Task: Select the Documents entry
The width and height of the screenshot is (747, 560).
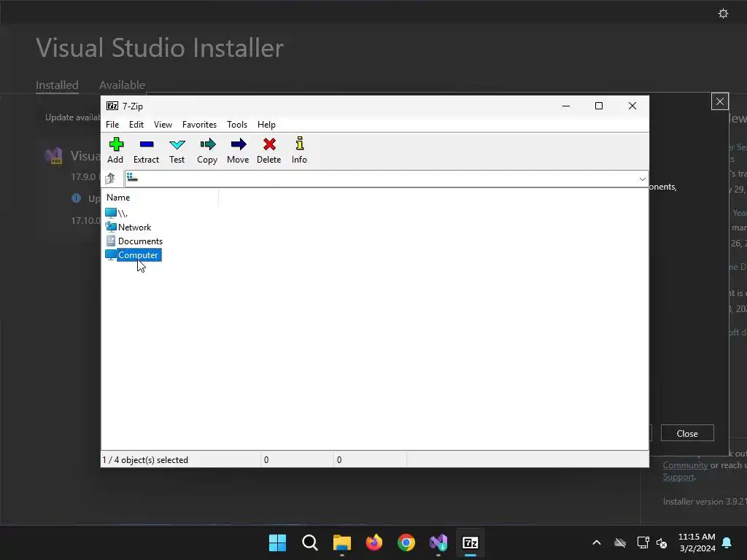Action: tap(141, 241)
